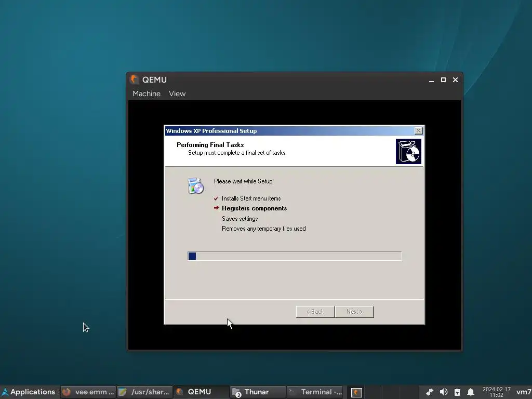Viewport: 532px width, 399px height.
Task: Switch to the '/usr/shar...' editor taskbar window
Action: 144,392
